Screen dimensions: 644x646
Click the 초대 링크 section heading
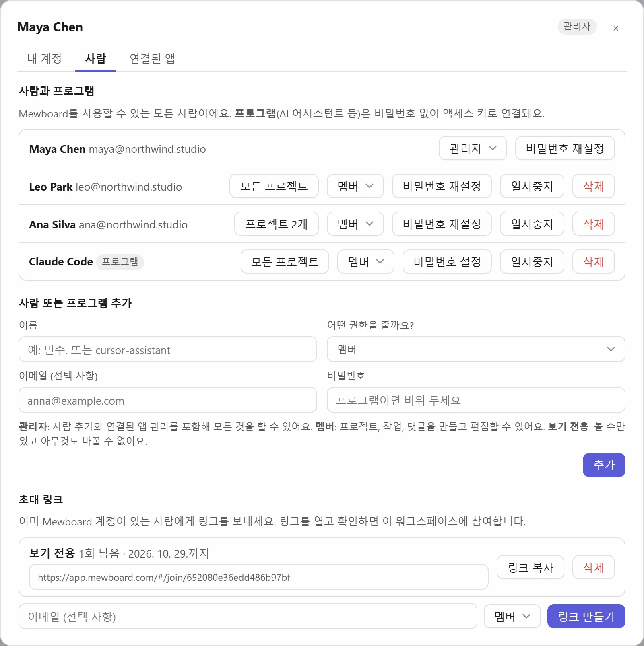41,500
